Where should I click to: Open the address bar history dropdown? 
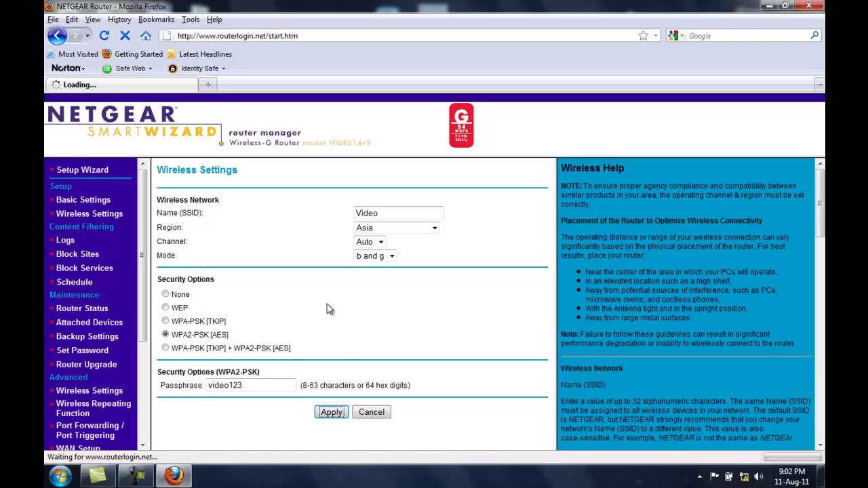coord(655,36)
